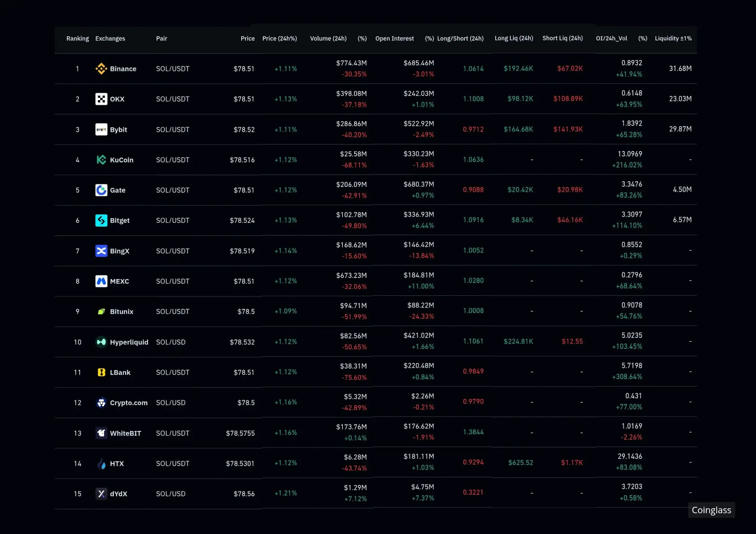Open the Hyperliquid exchange name link
Image resolution: width=756 pixels, height=534 pixels.
pyautogui.click(x=129, y=342)
